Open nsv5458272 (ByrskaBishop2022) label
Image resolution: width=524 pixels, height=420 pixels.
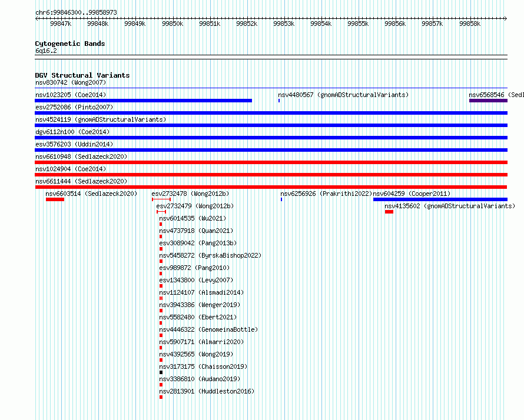210,255
